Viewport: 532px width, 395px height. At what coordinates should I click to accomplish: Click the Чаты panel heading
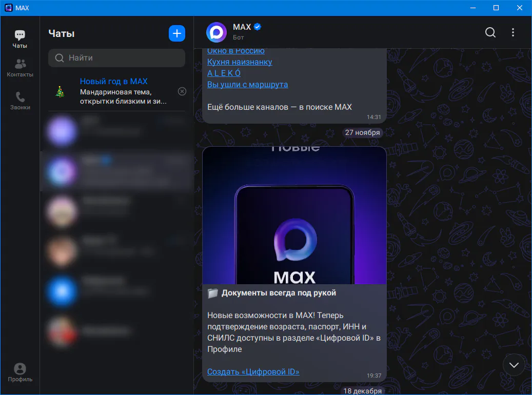point(62,33)
